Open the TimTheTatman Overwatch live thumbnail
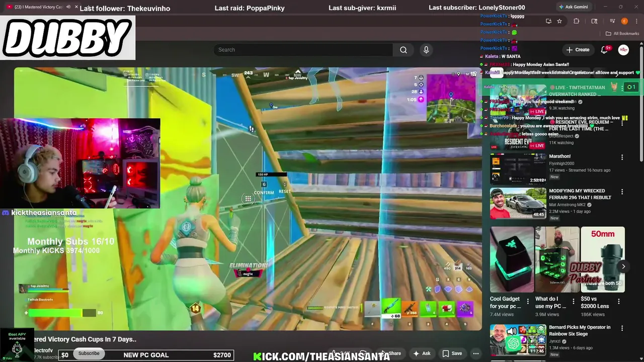Viewport: 644px width, 362px height. tap(518, 100)
